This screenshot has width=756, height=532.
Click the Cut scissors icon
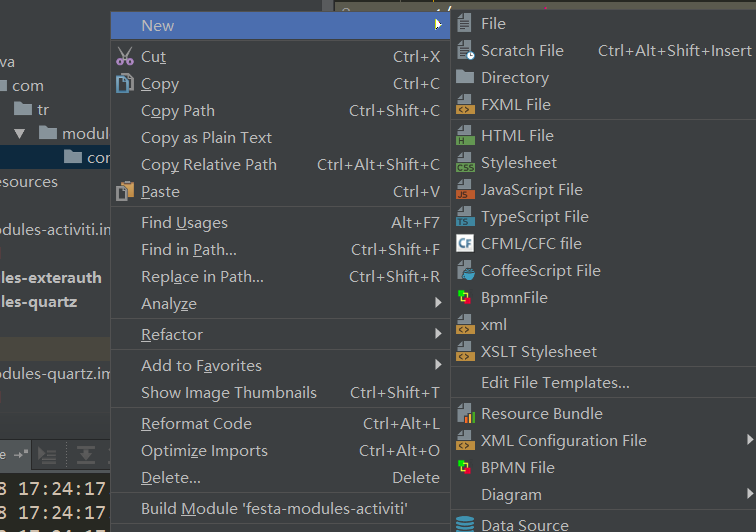(x=125, y=57)
